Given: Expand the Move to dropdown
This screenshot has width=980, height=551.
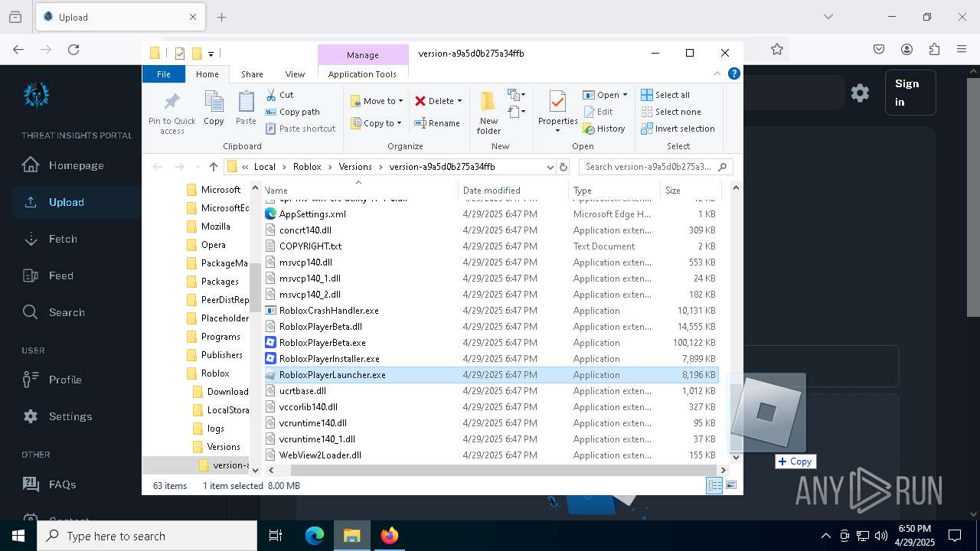Looking at the screenshot, I should tap(400, 101).
